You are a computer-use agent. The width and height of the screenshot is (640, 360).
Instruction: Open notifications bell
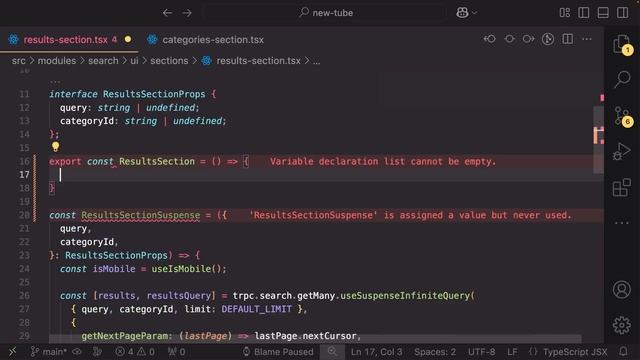pos(623,351)
